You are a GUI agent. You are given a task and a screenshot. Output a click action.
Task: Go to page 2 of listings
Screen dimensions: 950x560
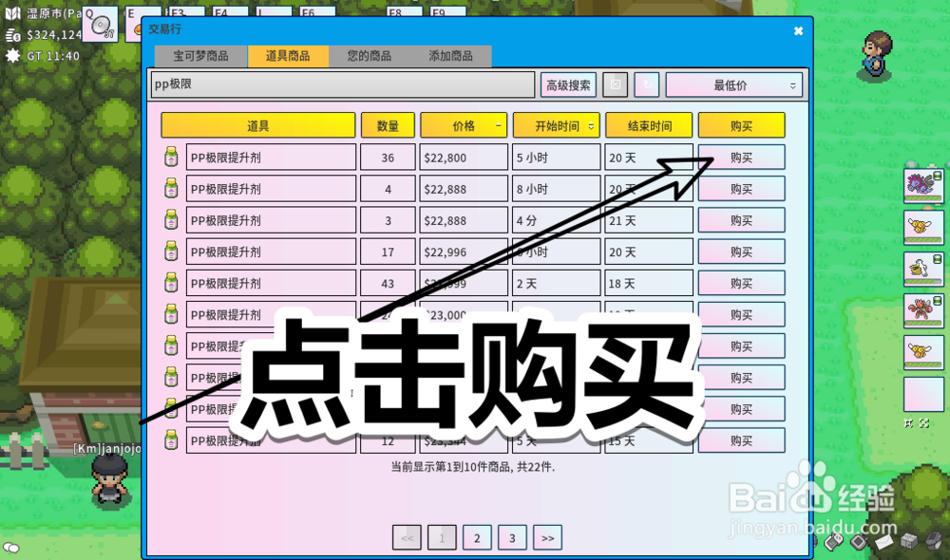478,537
